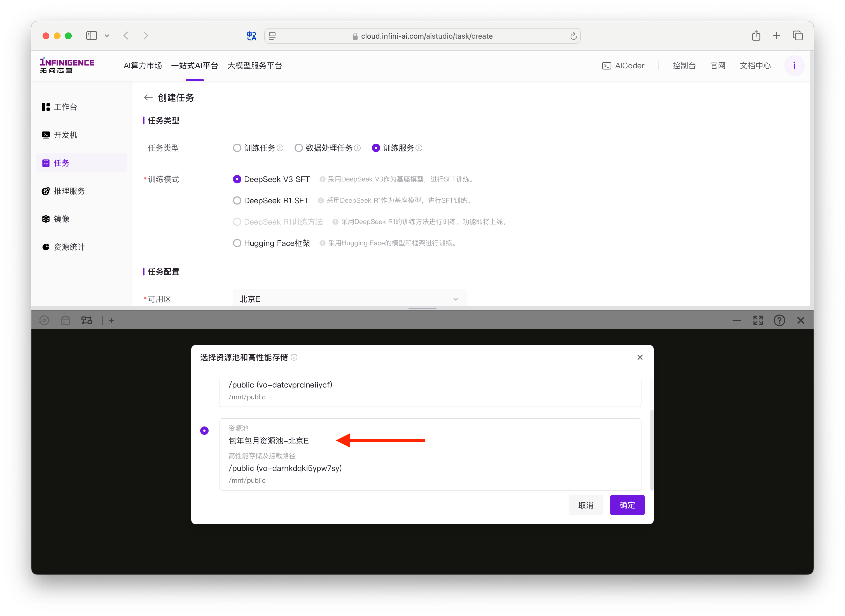Screen dimensions: 845x616
Task: Go back from 创建任务 page arrow
Action: pos(148,98)
